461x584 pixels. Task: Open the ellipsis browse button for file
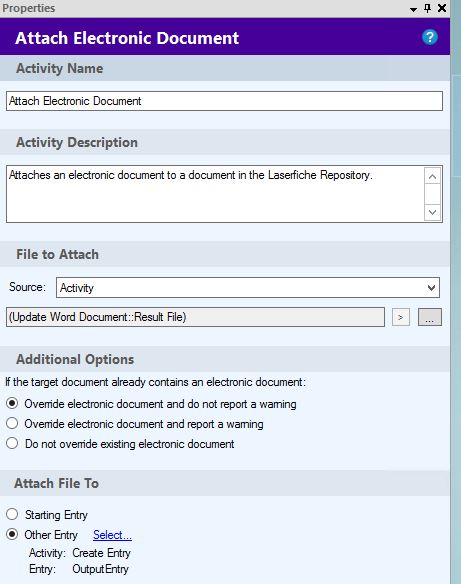[429, 317]
